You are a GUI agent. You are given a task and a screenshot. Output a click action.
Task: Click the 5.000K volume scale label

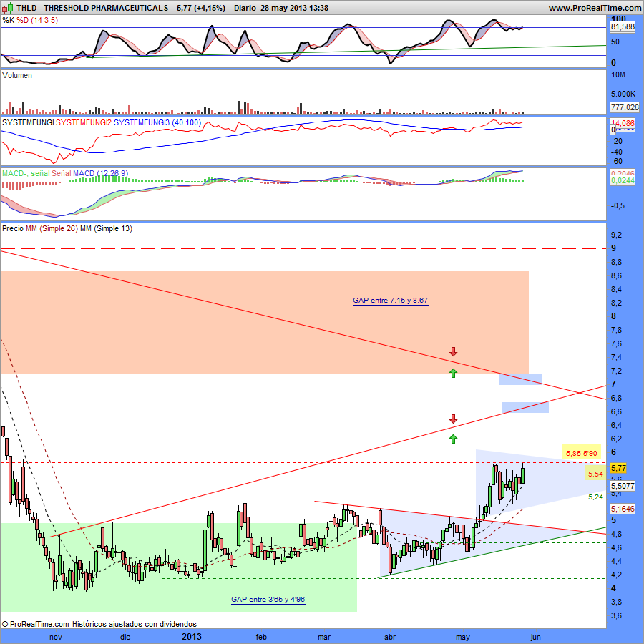(x=623, y=94)
